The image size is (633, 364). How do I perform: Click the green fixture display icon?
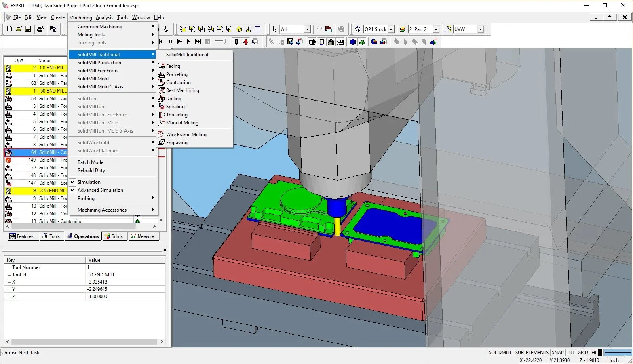click(362, 42)
